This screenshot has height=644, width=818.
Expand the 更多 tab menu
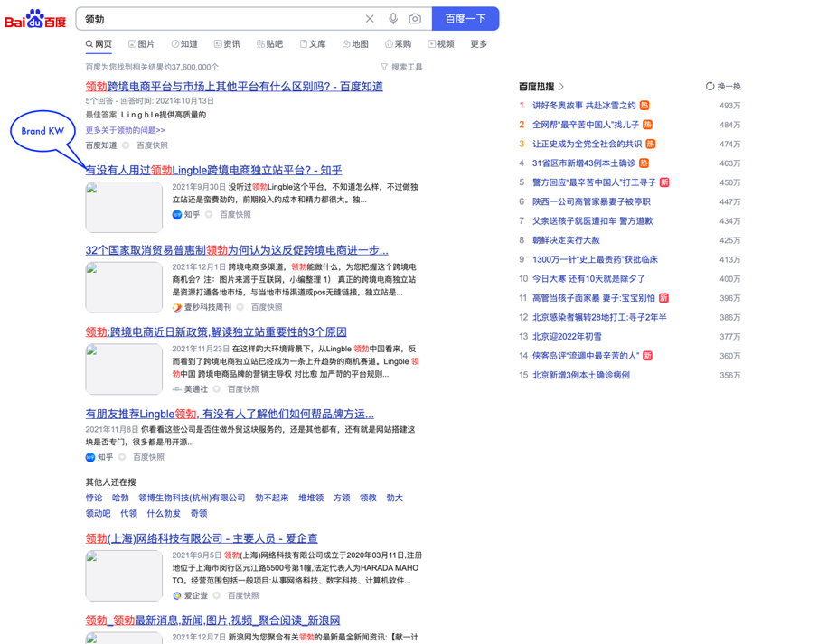(478, 44)
